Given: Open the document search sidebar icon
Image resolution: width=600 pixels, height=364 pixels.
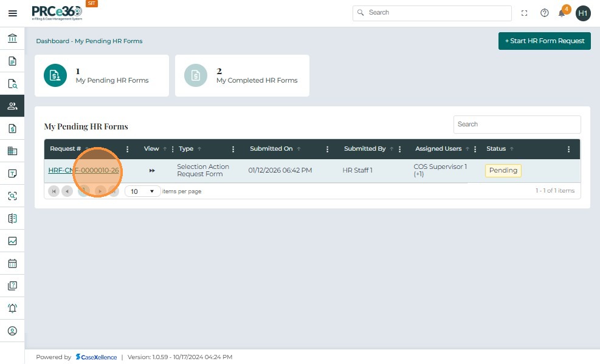Looking at the screenshot, I should (x=12, y=84).
